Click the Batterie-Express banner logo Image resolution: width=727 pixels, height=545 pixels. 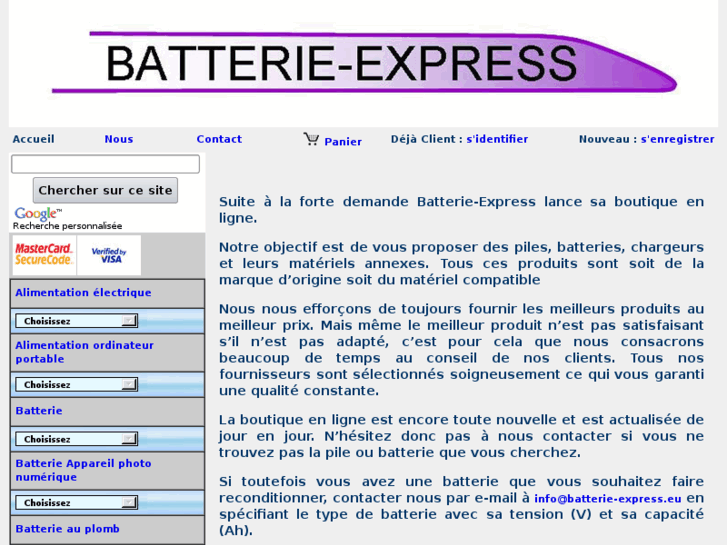(x=364, y=63)
